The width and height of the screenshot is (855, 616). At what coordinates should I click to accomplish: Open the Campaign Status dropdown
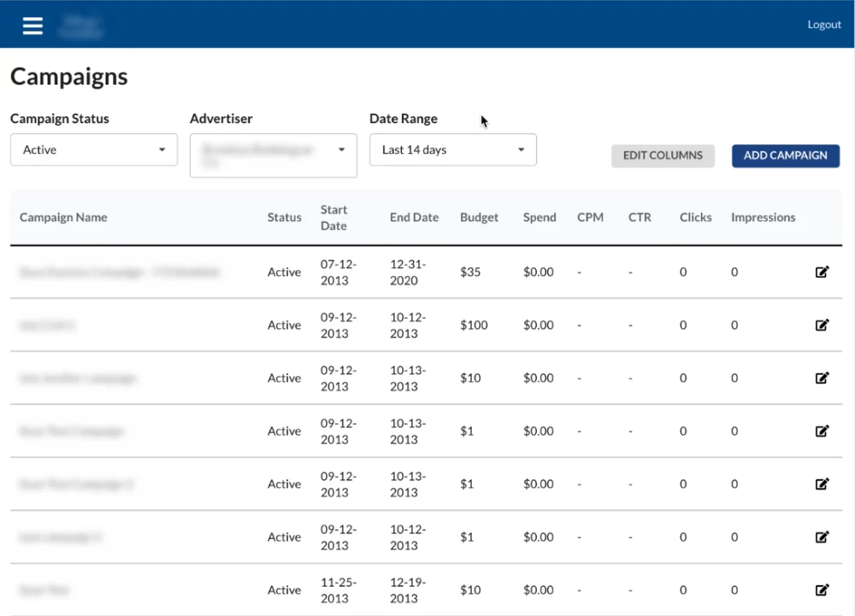point(93,150)
